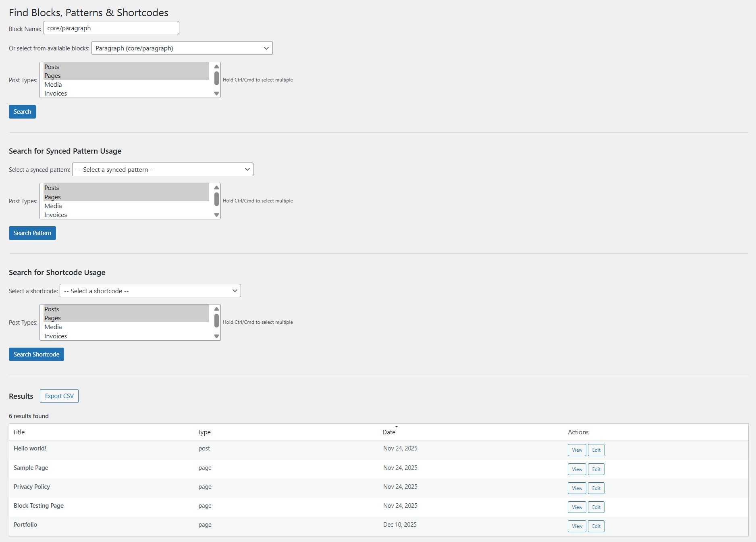This screenshot has width=756, height=542.
Task: Edit the Hello world! post
Action: 596,450
